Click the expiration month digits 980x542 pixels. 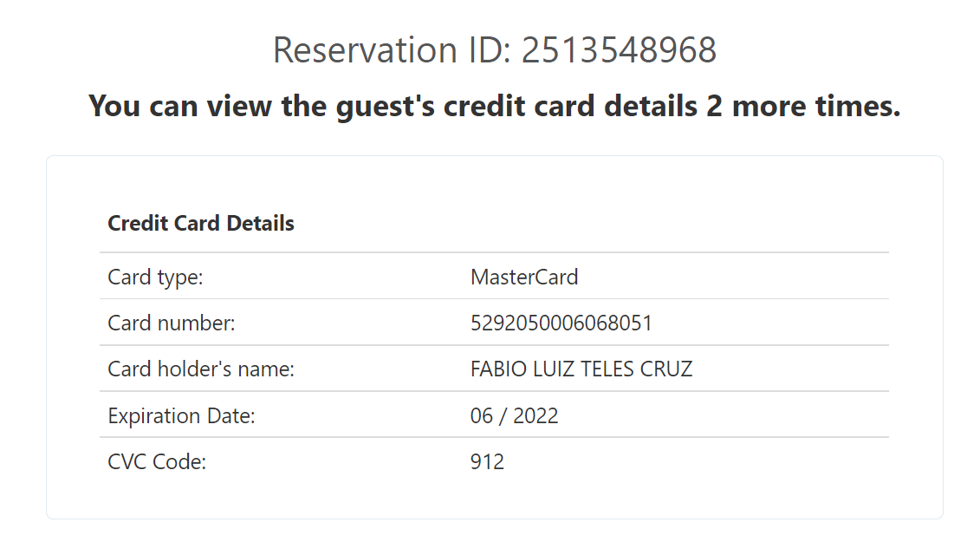[482, 416]
